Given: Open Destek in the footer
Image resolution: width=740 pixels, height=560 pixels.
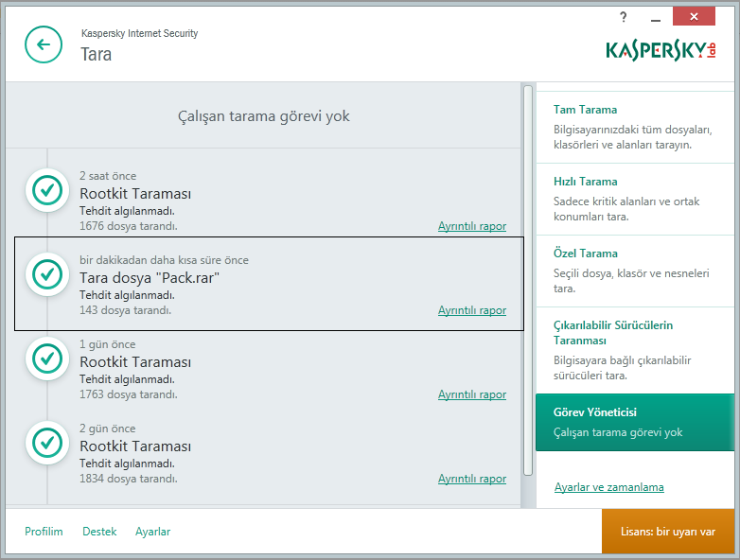Looking at the screenshot, I should click(x=99, y=532).
